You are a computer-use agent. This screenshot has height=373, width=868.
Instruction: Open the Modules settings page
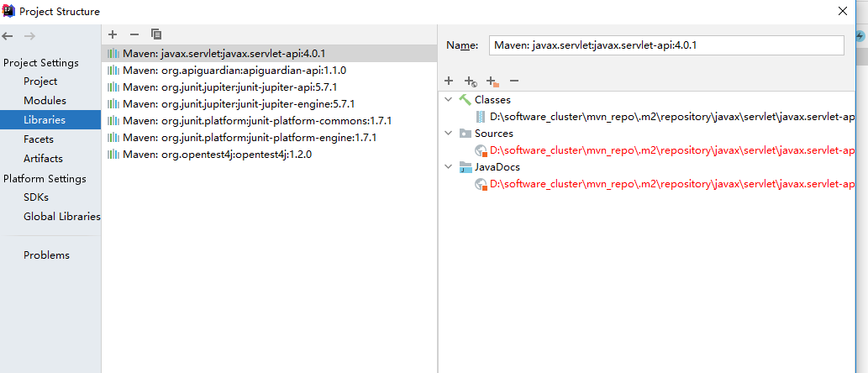(45, 101)
